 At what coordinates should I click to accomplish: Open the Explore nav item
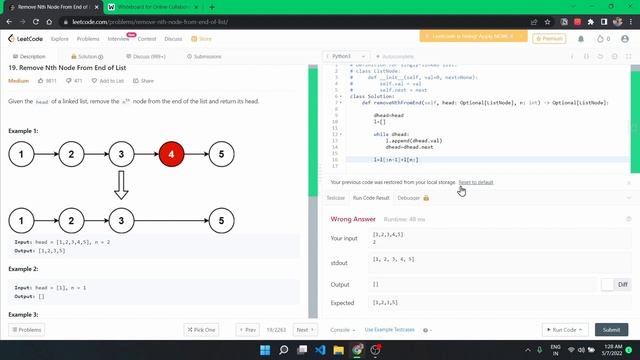pyautogui.click(x=60, y=39)
